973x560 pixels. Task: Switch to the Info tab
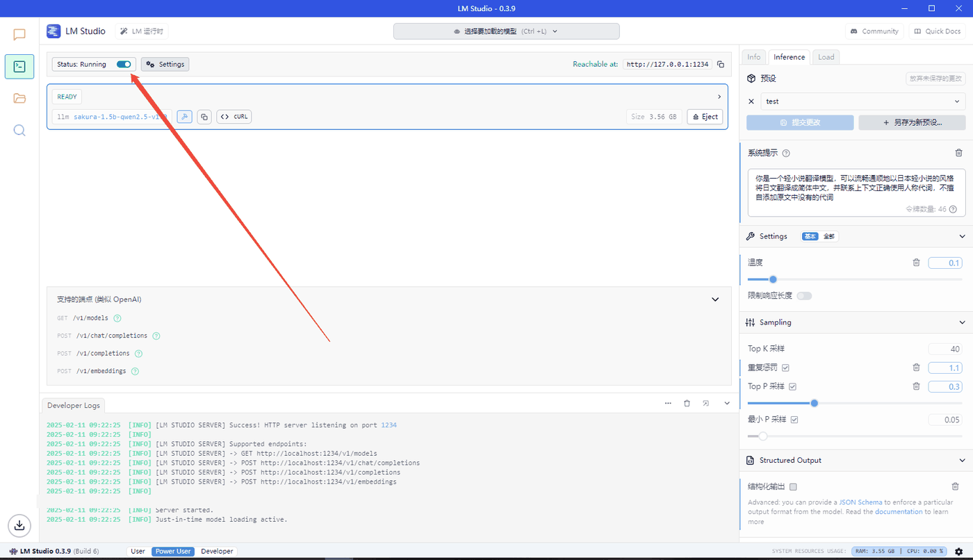754,57
